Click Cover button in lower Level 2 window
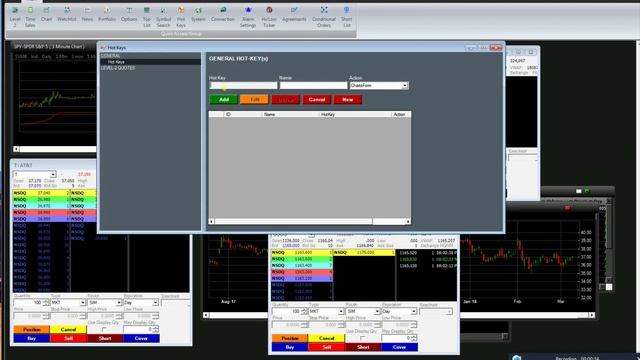This screenshot has width=640, height=360. click(400, 347)
